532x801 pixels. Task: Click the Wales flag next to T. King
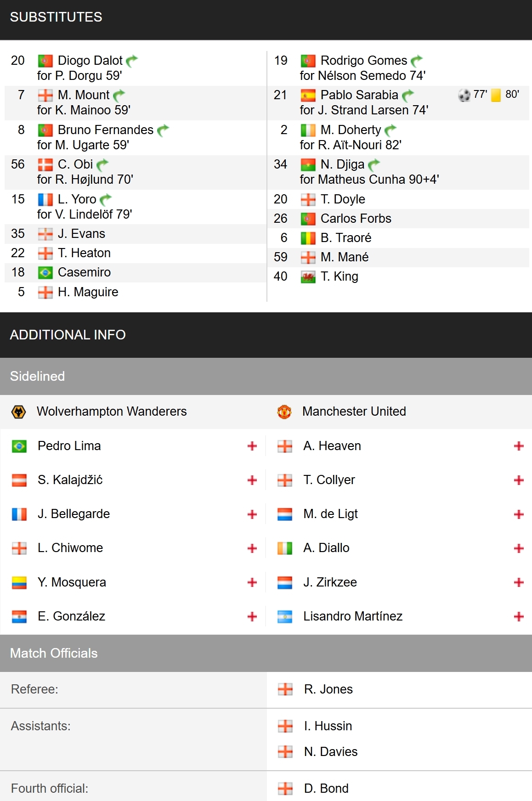308,277
